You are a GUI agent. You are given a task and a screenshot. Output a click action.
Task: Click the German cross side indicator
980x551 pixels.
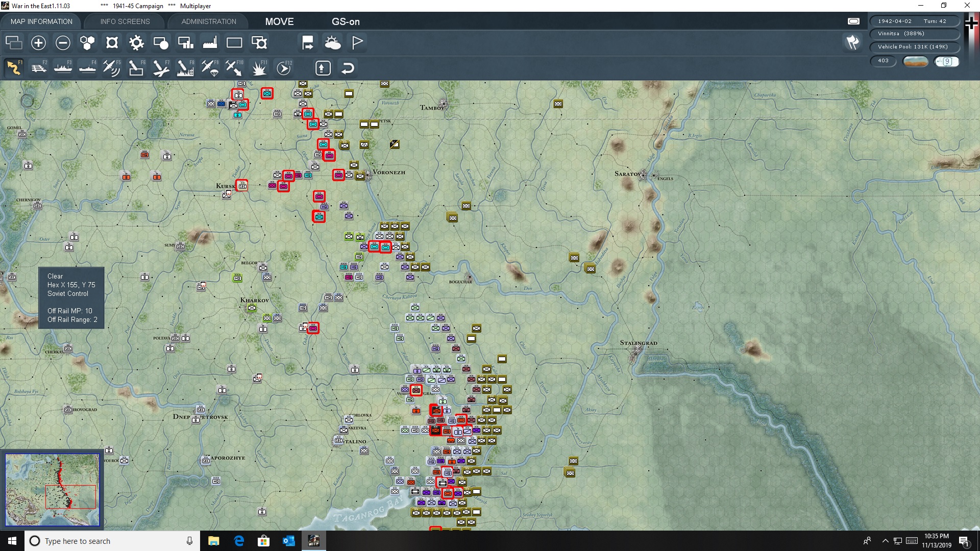pos(971,22)
